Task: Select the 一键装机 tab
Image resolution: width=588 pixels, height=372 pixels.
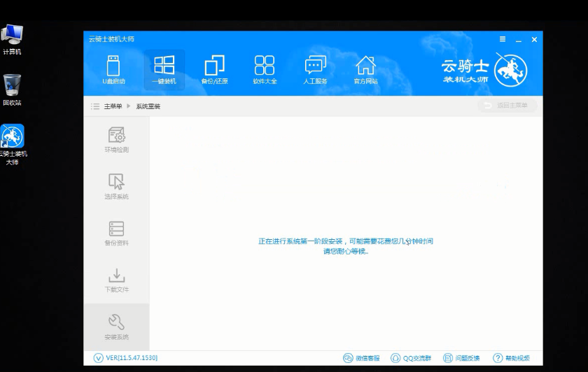Action: pos(164,70)
